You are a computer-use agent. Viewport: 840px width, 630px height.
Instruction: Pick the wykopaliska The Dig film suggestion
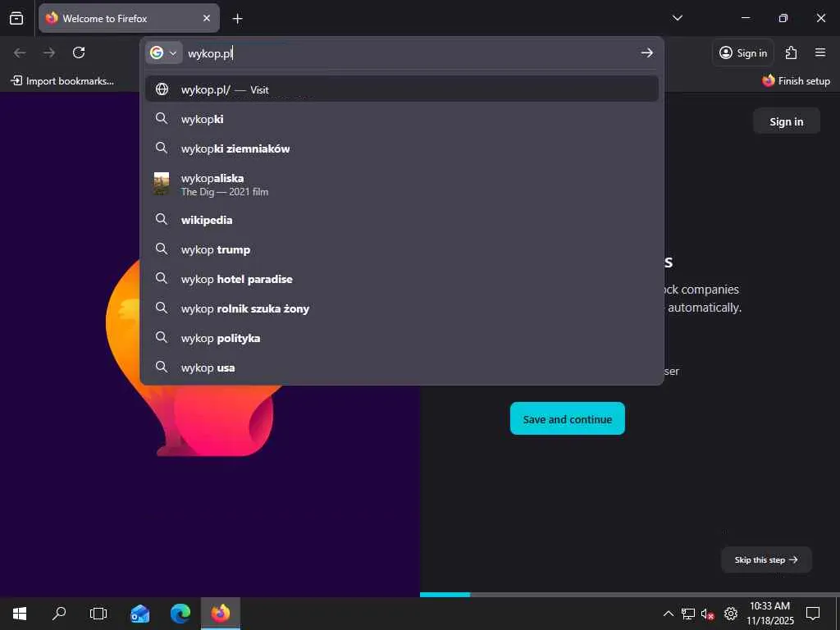click(x=402, y=185)
